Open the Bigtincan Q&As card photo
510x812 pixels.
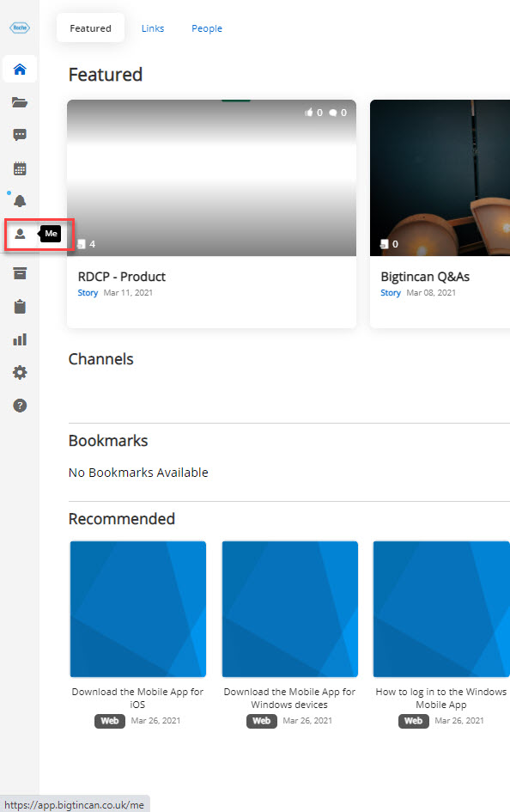point(440,178)
